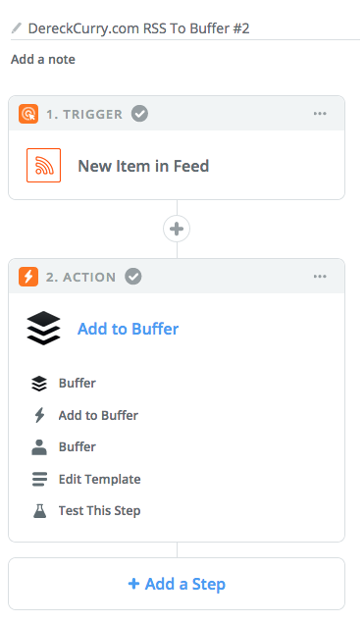Open the three-dot menu on Action step
This screenshot has height=623, width=364.
click(x=320, y=277)
